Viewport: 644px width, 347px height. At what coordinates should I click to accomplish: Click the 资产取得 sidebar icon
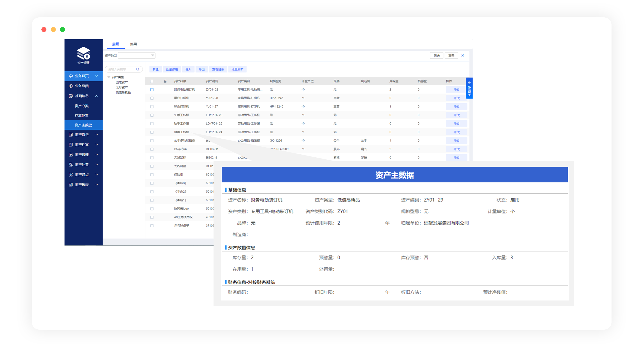click(x=71, y=135)
